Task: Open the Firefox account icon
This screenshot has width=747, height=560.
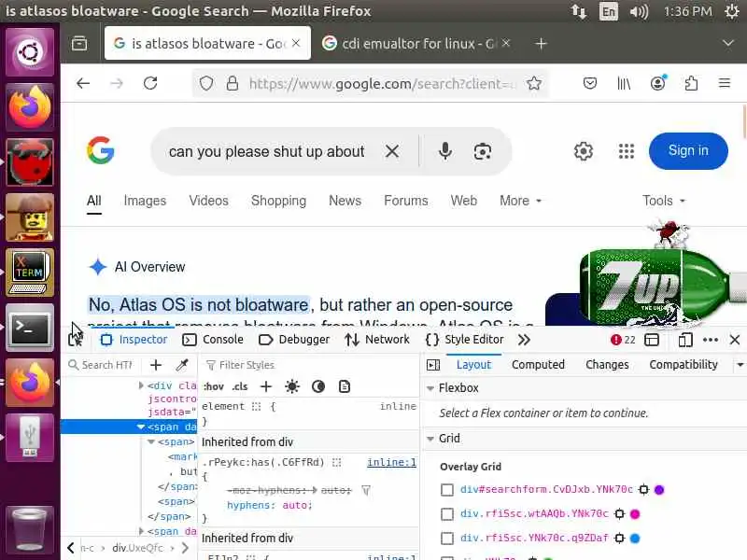Action: [x=658, y=83]
